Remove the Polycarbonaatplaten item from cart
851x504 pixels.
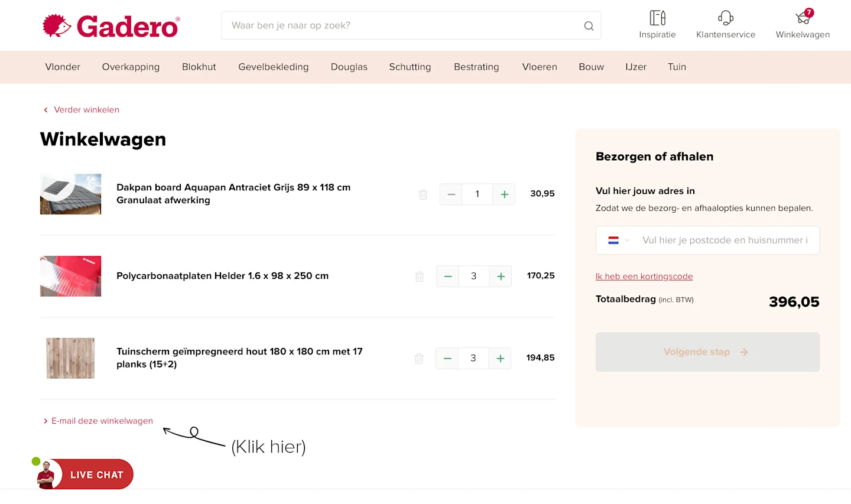[x=420, y=277]
